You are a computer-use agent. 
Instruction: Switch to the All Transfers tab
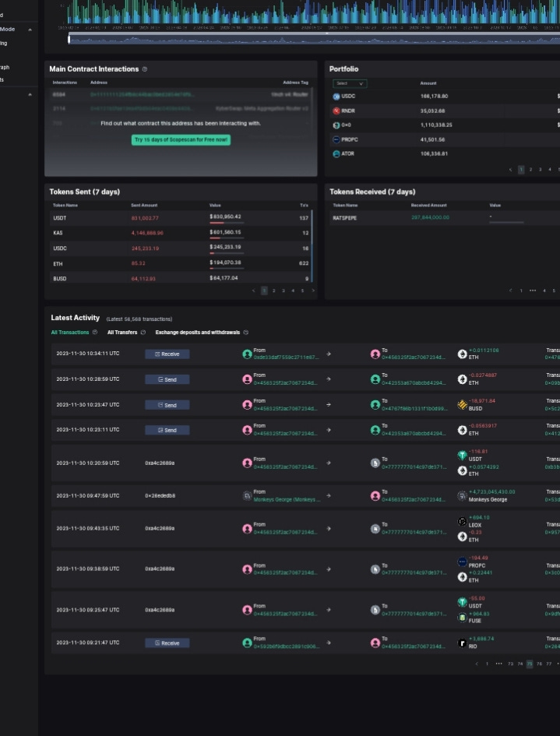[x=122, y=333]
